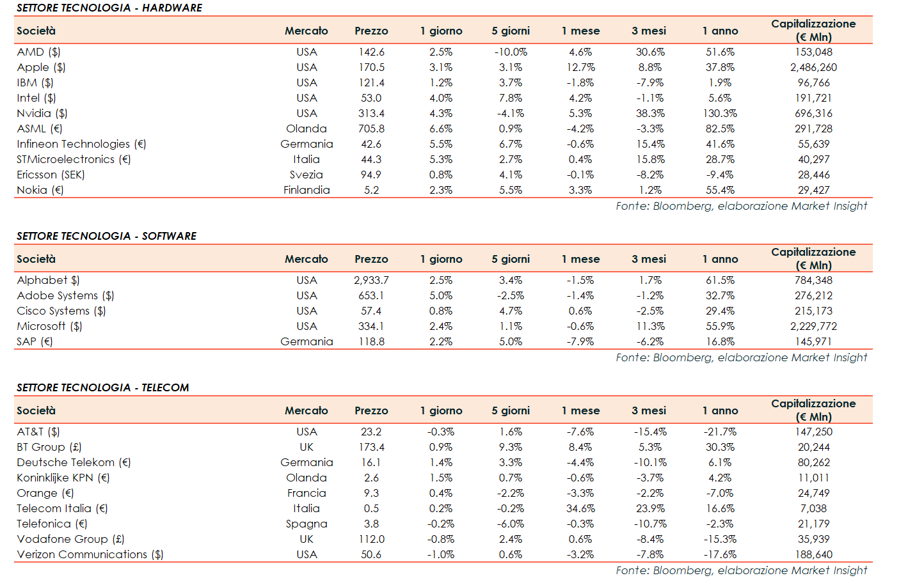
Task: Click the 'SETTORE TECNOLOGIA - TELECOM' heading
Action: tap(102, 387)
